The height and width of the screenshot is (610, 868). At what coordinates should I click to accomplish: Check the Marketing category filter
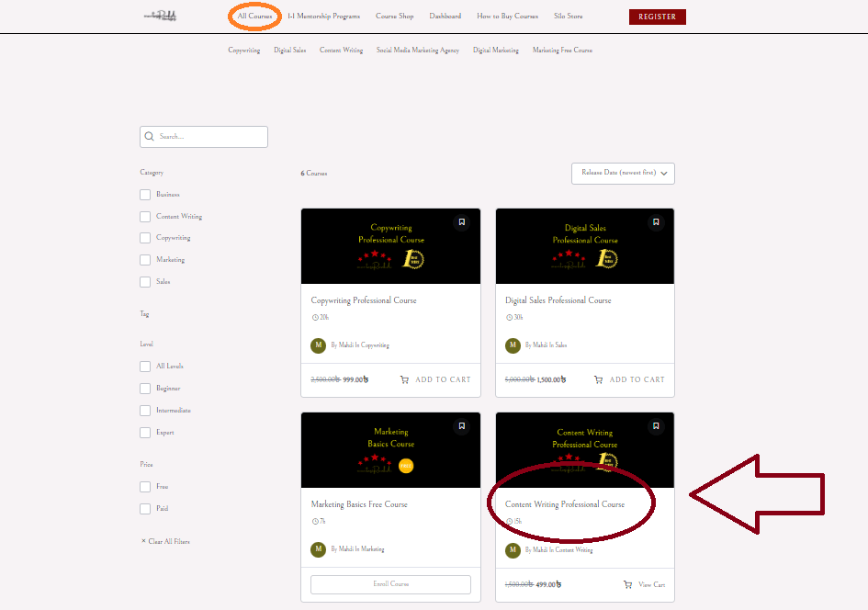point(145,260)
